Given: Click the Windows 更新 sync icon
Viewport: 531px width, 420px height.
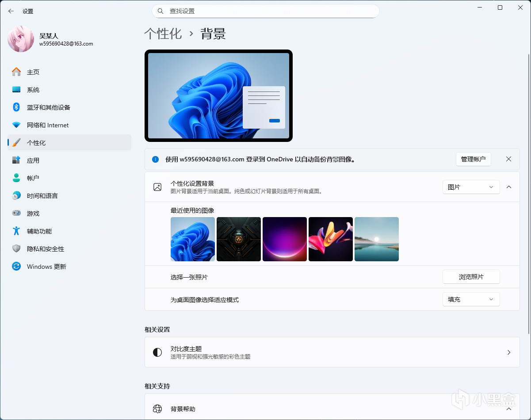Looking at the screenshot, I should tap(16, 267).
